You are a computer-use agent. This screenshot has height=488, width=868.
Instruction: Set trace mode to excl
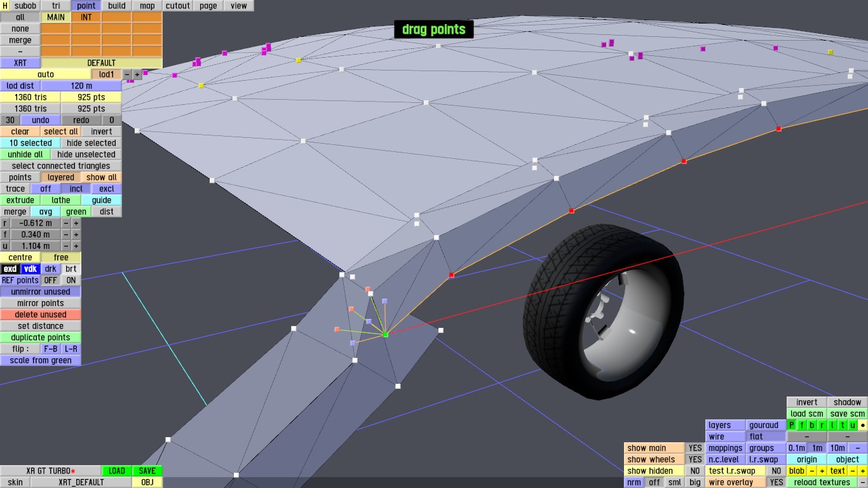tap(107, 189)
